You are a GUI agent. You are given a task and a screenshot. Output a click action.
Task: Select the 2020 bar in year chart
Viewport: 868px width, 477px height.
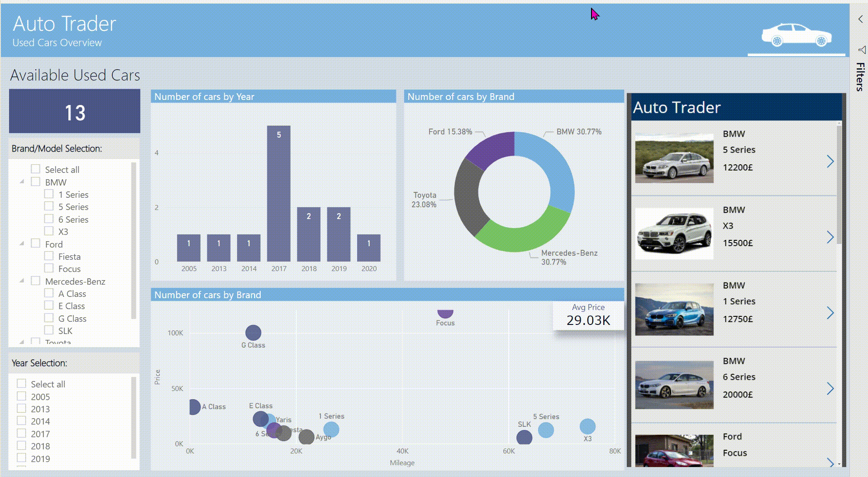(369, 248)
